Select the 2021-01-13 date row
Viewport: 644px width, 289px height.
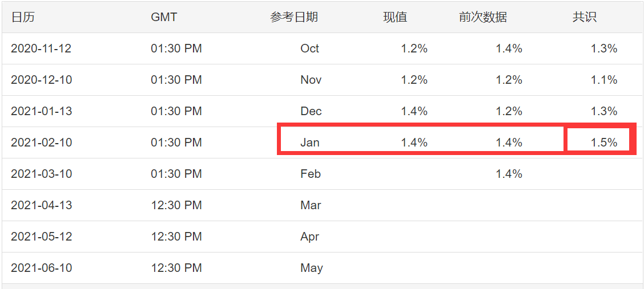tap(322, 111)
